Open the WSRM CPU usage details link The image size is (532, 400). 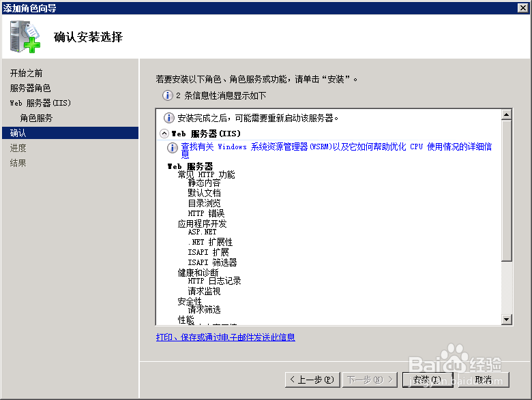coord(336,150)
